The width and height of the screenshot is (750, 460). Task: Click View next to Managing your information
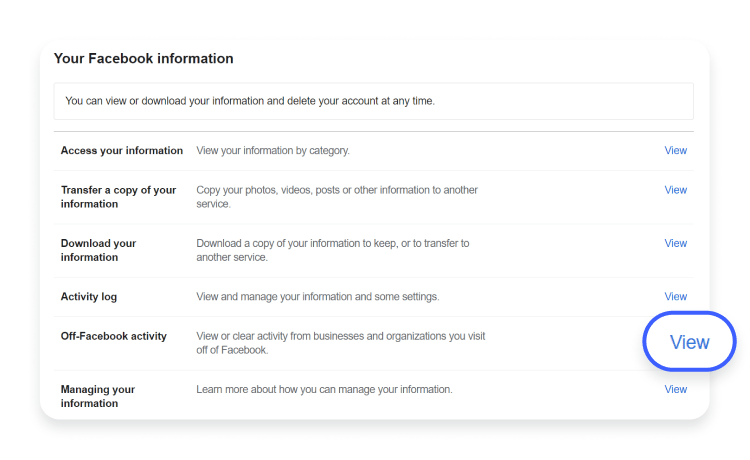(x=675, y=390)
